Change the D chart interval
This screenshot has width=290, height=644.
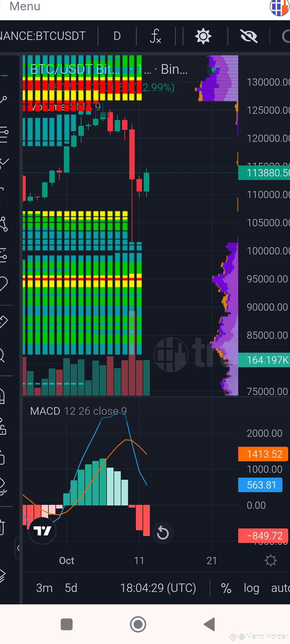click(x=117, y=36)
